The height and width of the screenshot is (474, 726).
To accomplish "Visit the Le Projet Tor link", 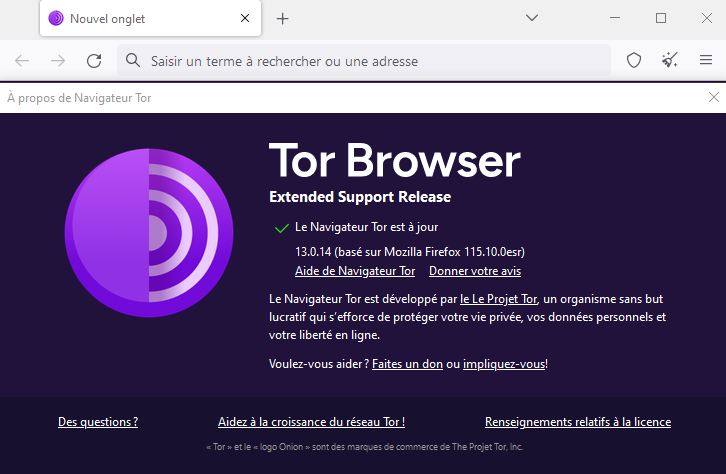I will pyautogui.click(x=499, y=299).
